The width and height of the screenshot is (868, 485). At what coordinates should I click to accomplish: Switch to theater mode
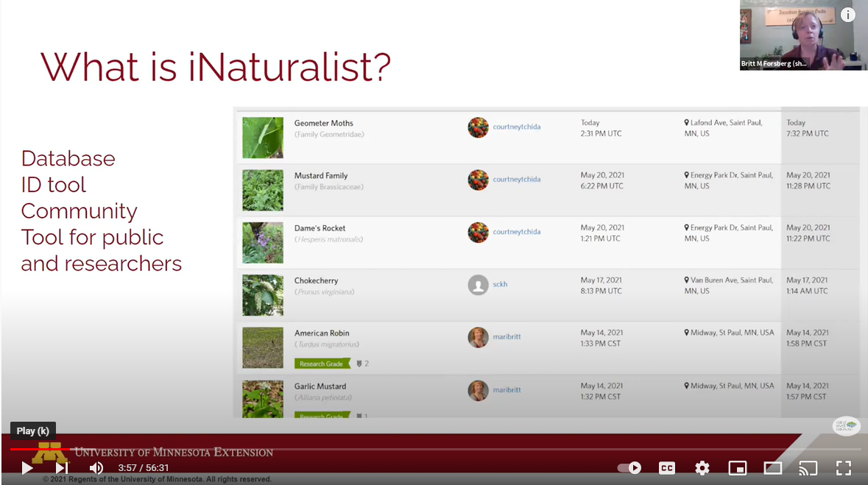(773, 468)
